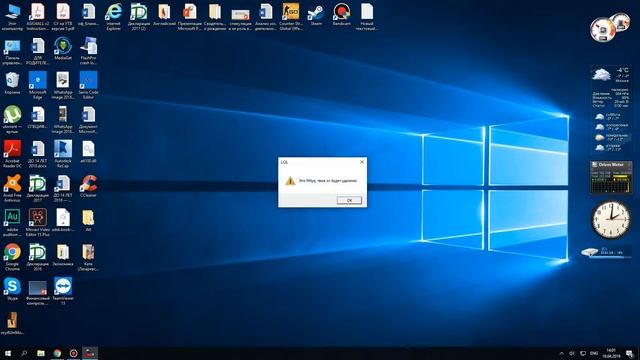The height and width of the screenshot is (360, 640).
Task: Select the Декларация 2016 shortcut
Action: point(38,257)
